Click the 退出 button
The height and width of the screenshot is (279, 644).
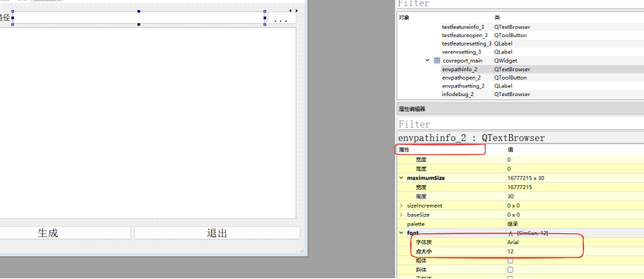[216, 233]
